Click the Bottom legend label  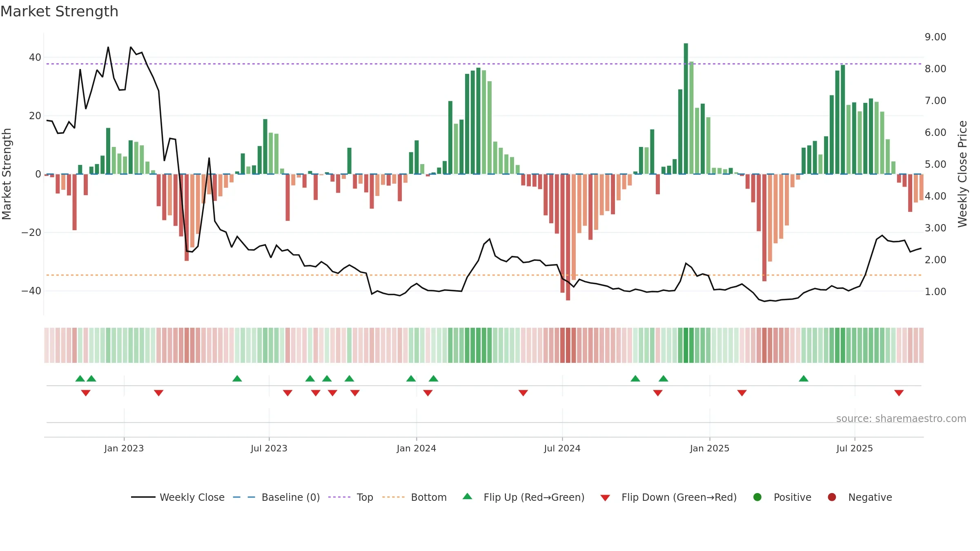[429, 497]
